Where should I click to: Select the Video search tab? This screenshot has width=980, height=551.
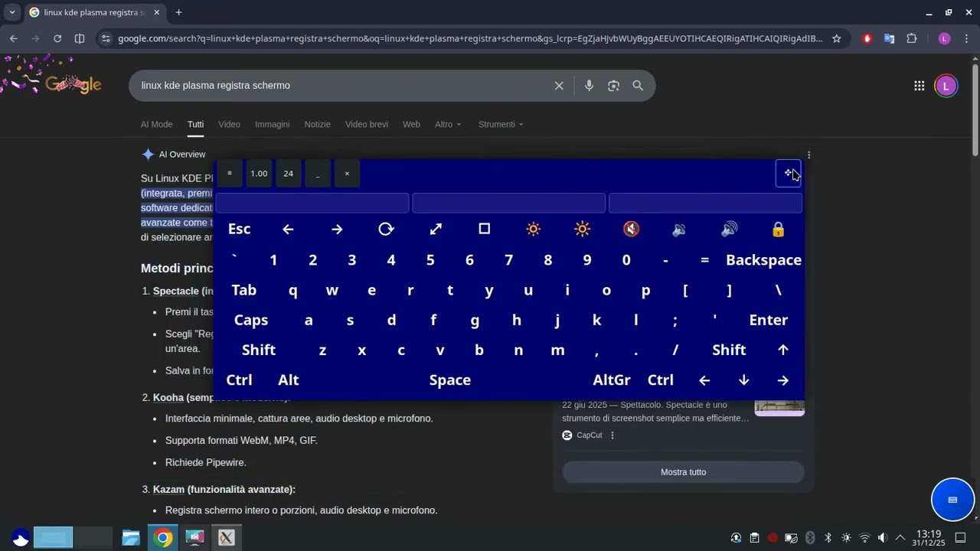tap(229, 124)
